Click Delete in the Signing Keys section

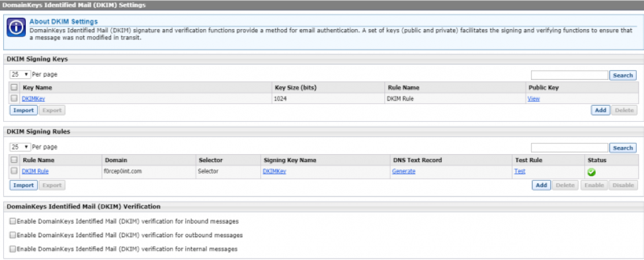pyautogui.click(x=624, y=110)
